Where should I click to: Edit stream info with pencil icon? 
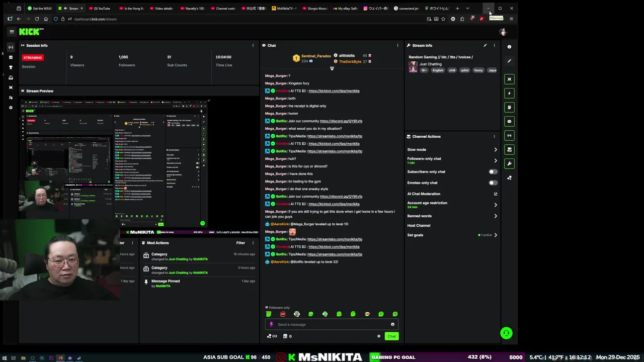point(485,45)
